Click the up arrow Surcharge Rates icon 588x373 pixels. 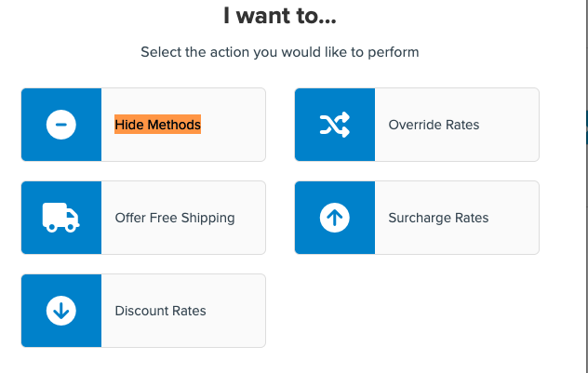click(x=335, y=218)
